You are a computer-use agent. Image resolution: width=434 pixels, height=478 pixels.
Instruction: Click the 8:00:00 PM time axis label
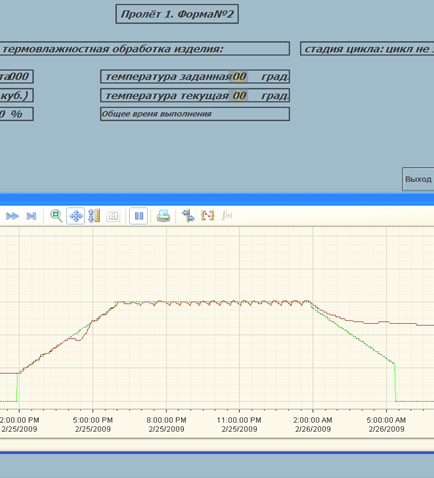[166, 424]
